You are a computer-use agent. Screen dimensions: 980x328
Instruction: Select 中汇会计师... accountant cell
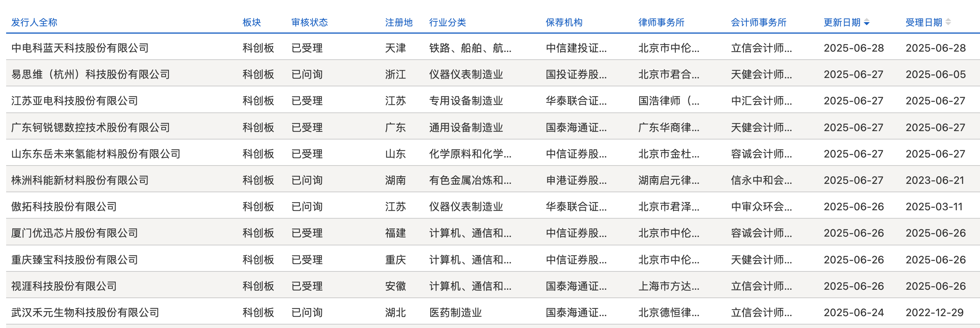(761, 101)
